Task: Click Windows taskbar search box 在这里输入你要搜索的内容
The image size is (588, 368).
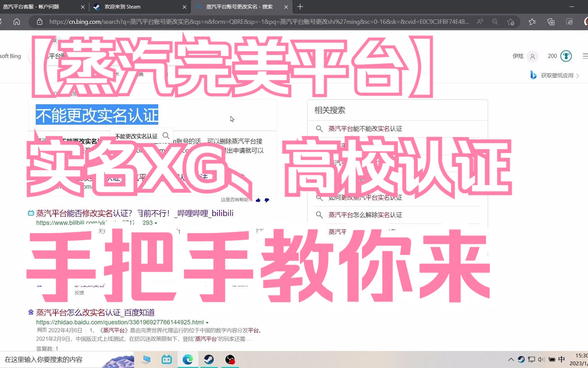Action: [x=67, y=359]
